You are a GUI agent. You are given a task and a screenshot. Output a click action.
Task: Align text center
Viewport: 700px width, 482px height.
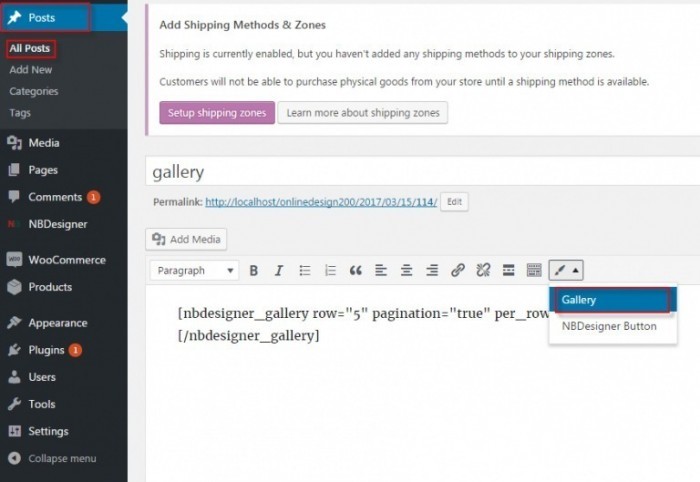point(406,270)
